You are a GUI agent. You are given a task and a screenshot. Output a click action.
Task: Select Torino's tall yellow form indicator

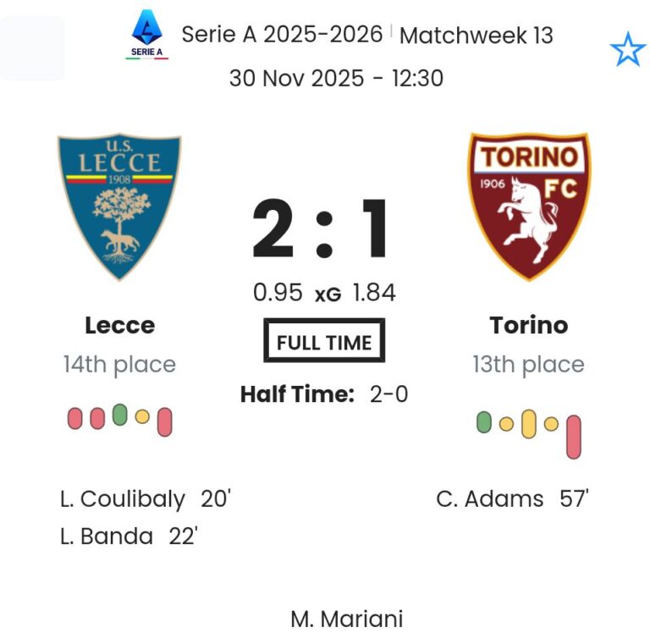(x=529, y=423)
